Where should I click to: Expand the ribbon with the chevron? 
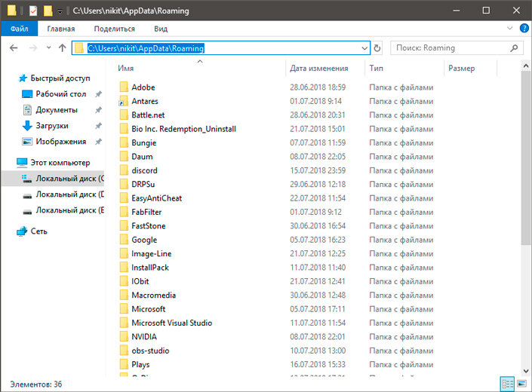509,28
